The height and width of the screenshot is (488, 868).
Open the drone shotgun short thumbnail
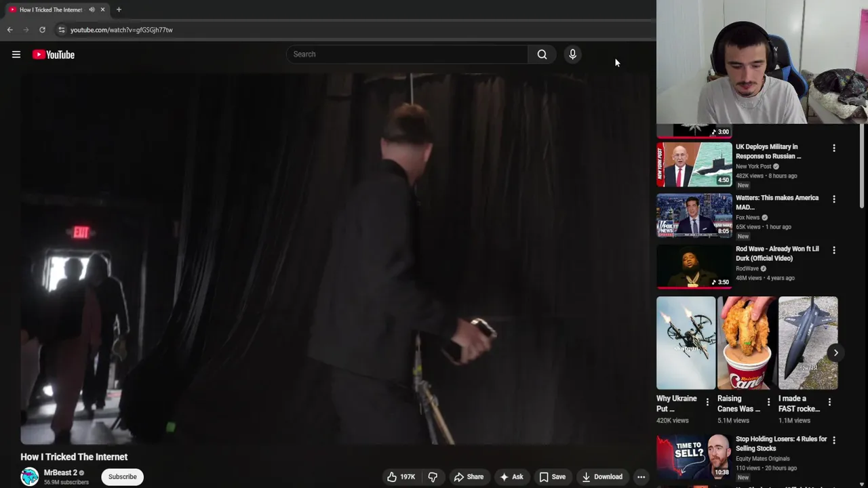[x=686, y=343]
